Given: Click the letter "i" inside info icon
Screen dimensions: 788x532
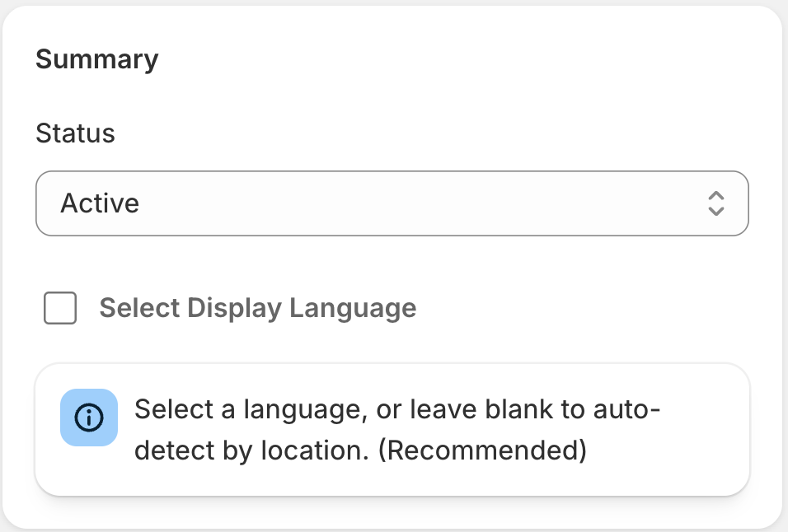Looking at the screenshot, I should [x=89, y=418].
